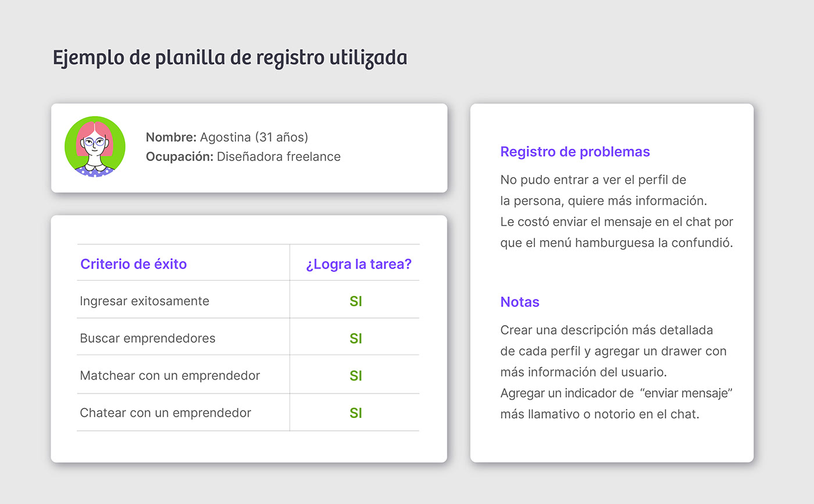
Task: Click the 'Matchear con un emprendedor' row label
Action: (x=170, y=376)
